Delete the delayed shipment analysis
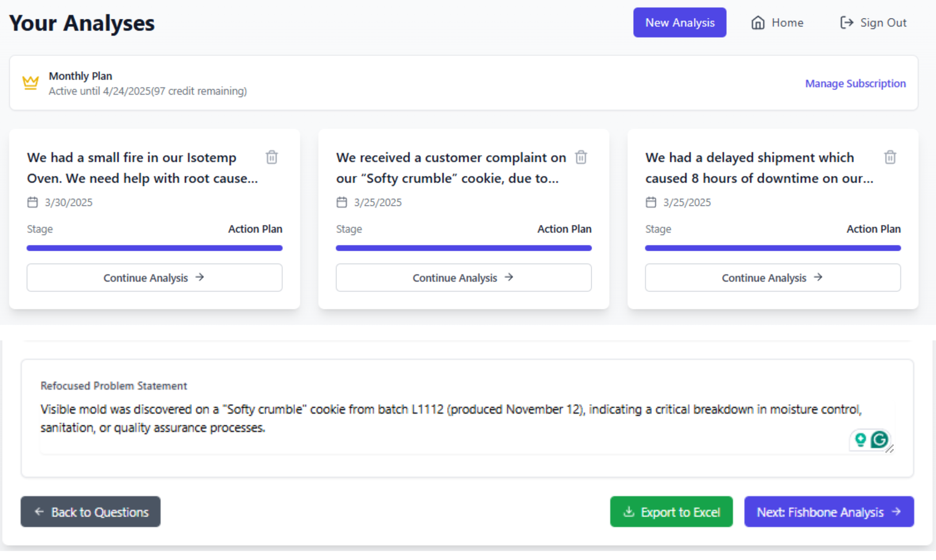The width and height of the screenshot is (936, 560). pos(890,158)
